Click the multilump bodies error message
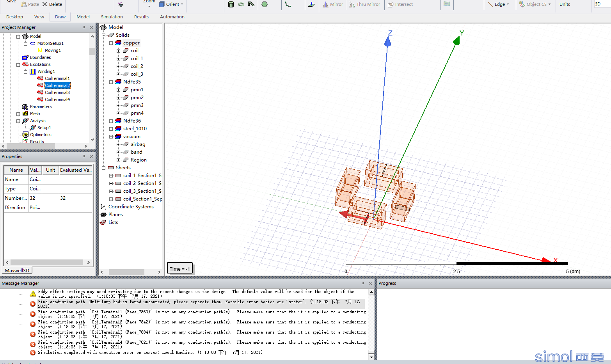 click(201, 304)
